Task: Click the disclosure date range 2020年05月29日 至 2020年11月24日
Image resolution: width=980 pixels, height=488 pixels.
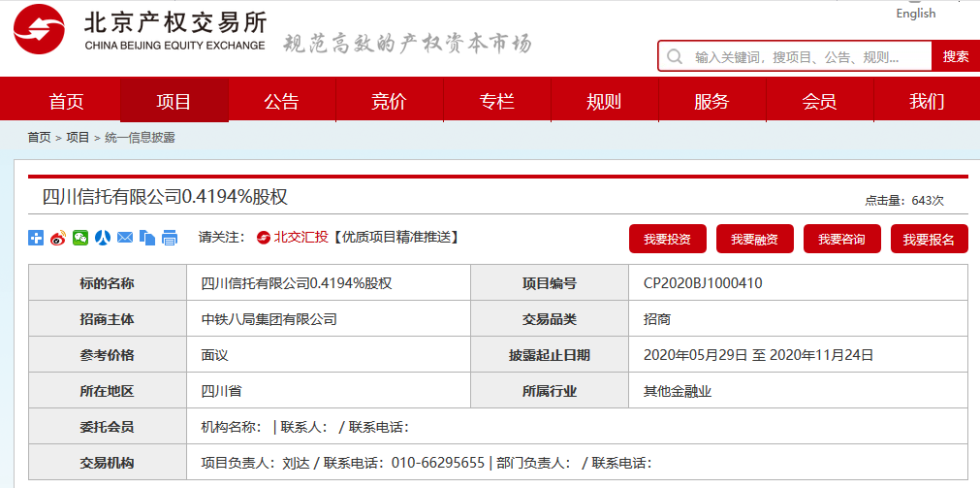Action: (x=758, y=355)
